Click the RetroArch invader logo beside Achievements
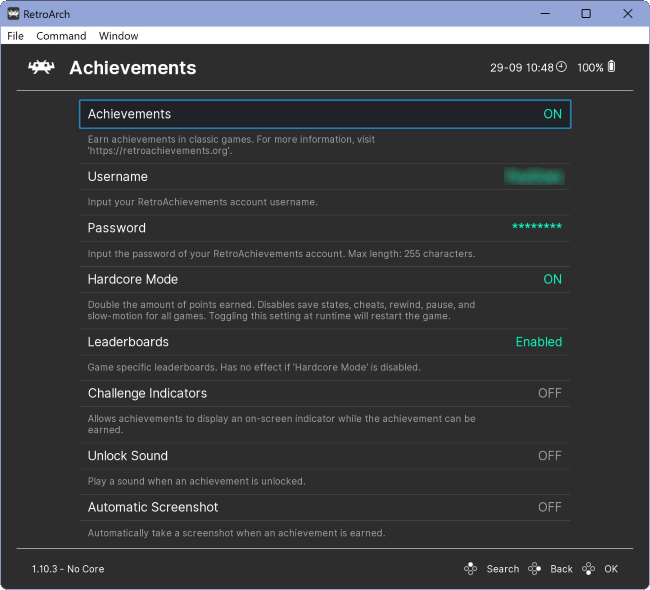 coord(41,67)
